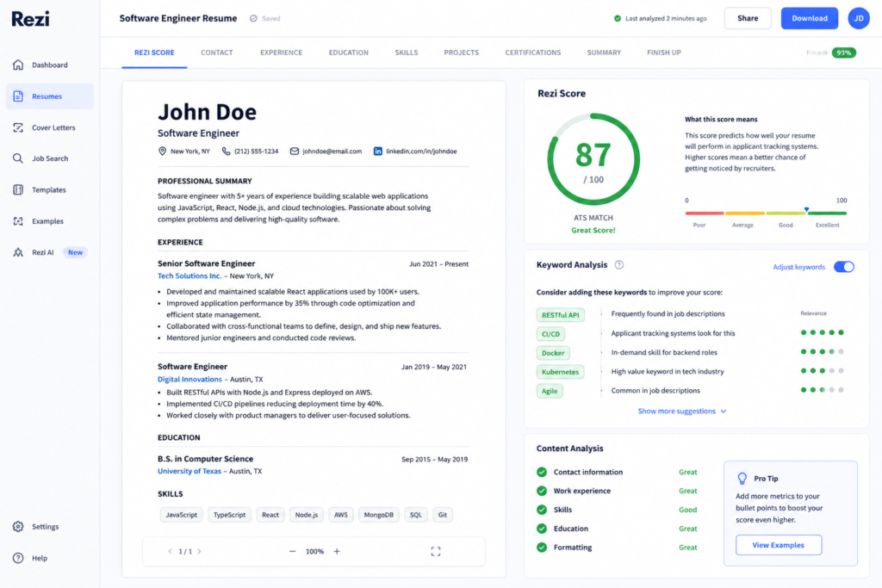The image size is (882, 588).
Task: Switch to the Contact tab
Action: click(x=216, y=53)
